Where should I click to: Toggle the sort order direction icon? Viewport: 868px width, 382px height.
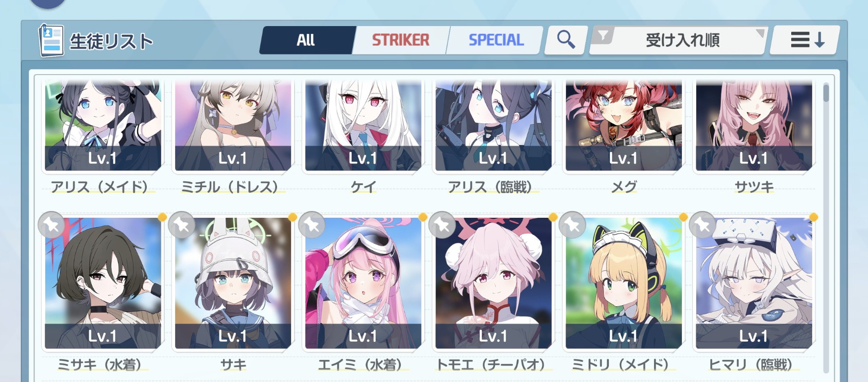pyautogui.click(x=806, y=40)
